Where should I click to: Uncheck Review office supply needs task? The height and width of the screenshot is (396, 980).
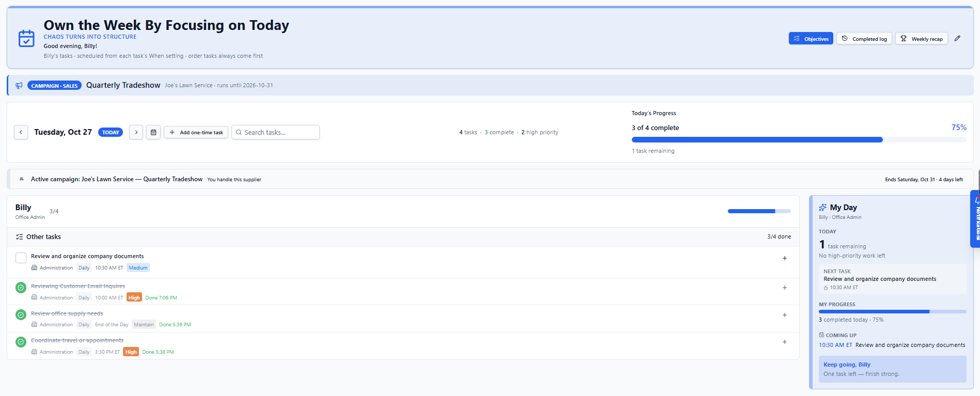(21, 314)
